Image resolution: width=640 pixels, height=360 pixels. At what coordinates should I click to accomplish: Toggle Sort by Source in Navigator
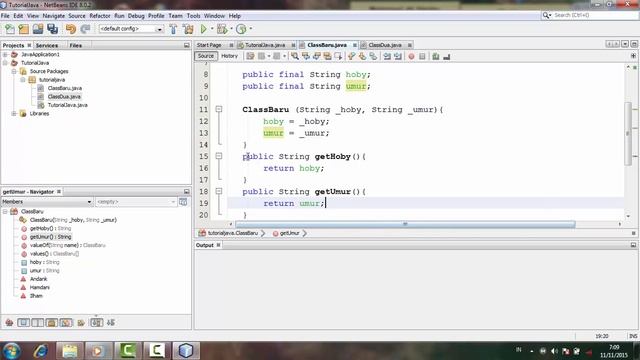tap(111, 322)
